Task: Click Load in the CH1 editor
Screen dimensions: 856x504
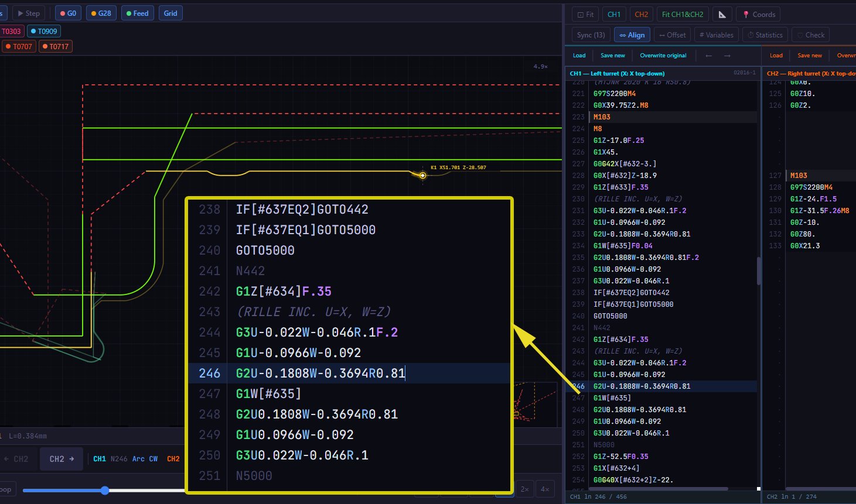Action: [x=579, y=56]
